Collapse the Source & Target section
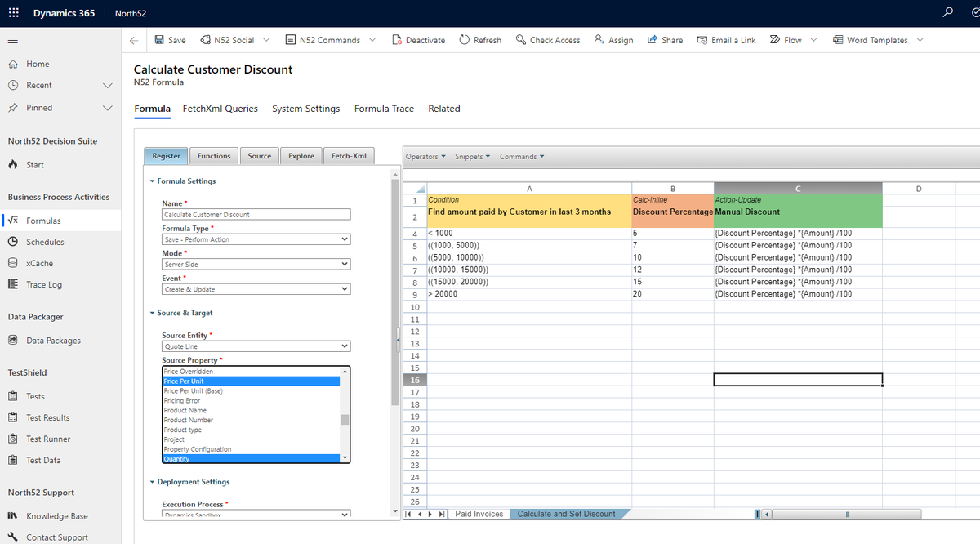980x544 pixels. tap(152, 313)
